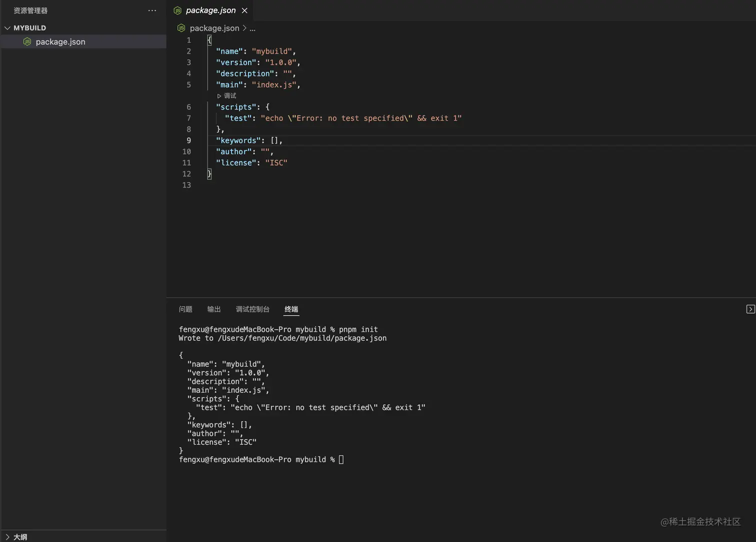The image size is (756, 542).
Task: Open the explorer panel more actions menu
Action: click(152, 10)
